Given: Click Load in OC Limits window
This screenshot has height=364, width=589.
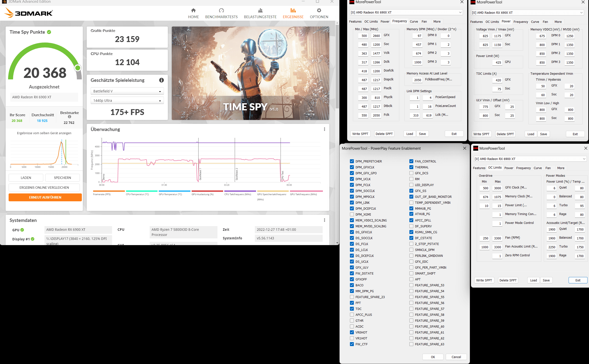Looking at the screenshot, I should [x=533, y=280].
